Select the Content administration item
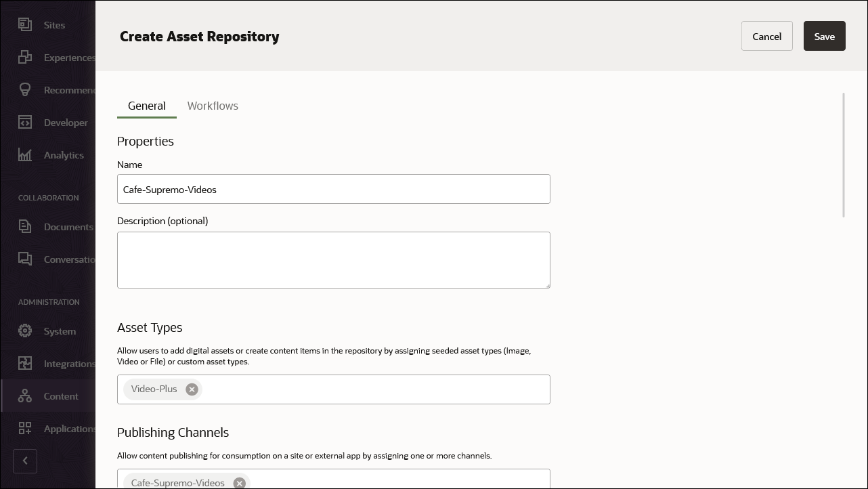 point(61,396)
